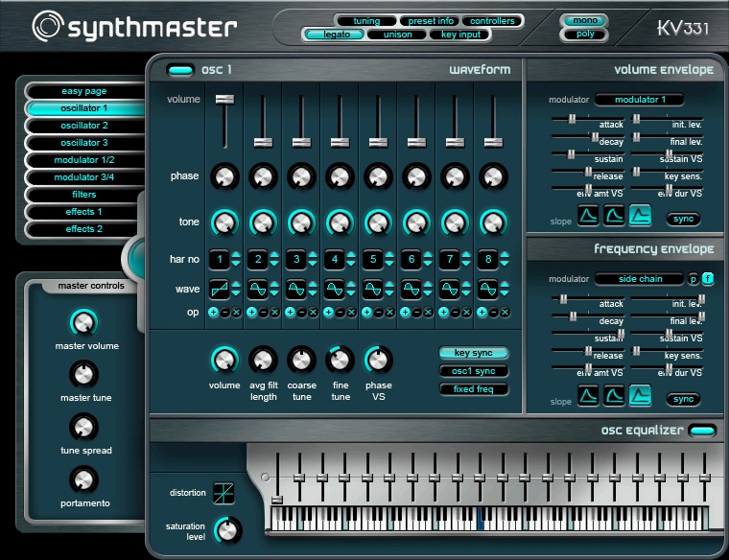Decrease harmonic number for column 2

click(274, 264)
